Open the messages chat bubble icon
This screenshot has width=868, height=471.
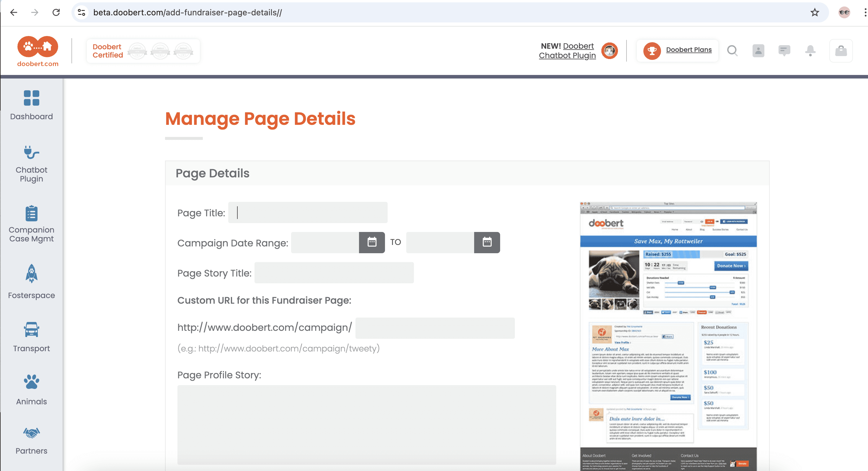point(784,50)
